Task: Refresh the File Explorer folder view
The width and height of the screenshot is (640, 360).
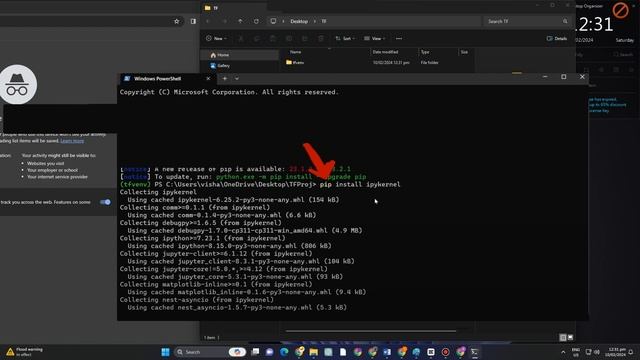Action: pyautogui.click(x=256, y=21)
